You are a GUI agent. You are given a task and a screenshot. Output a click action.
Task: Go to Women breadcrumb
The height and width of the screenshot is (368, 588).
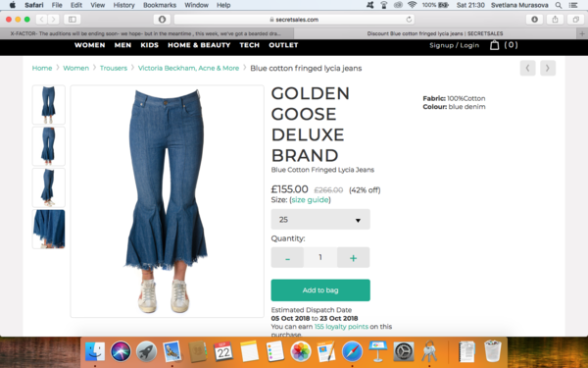click(75, 68)
